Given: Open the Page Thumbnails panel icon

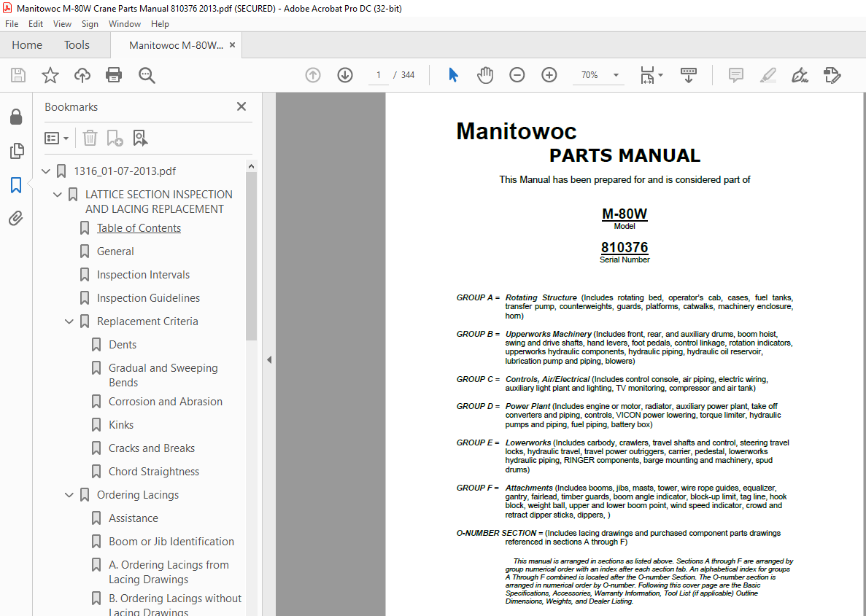Looking at the screenshot, I should click(x=17, y=151).
